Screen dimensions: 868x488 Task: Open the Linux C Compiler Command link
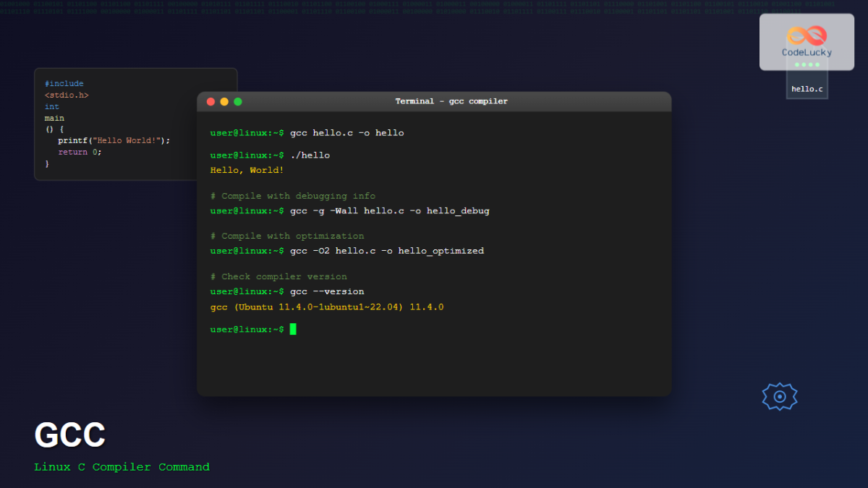(x=122, y=467)
